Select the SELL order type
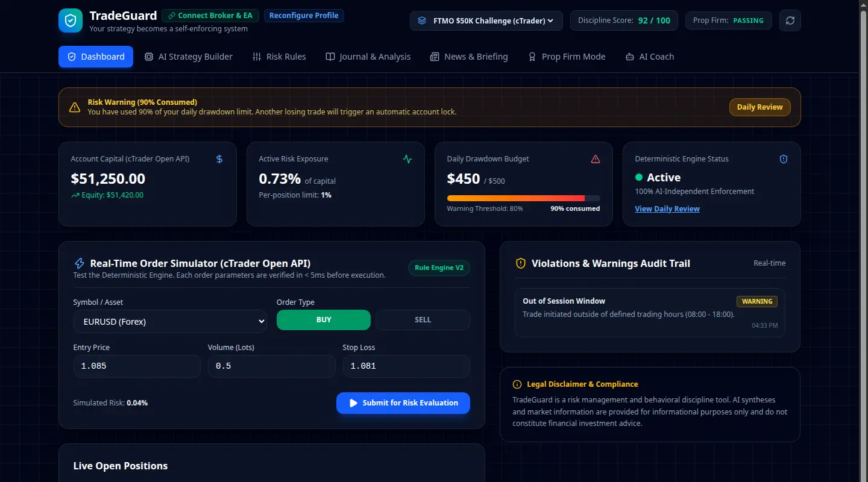 pyautogui.click(x=423, y=320)
